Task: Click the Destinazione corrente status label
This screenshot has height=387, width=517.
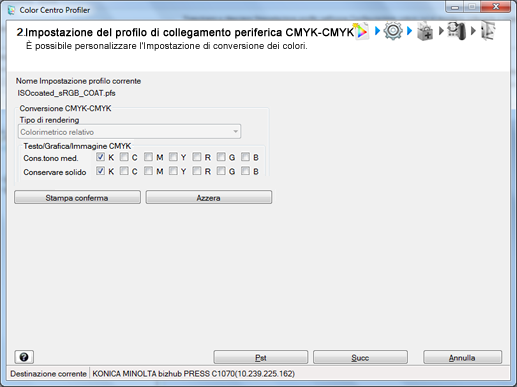Action: pos(48,374)
